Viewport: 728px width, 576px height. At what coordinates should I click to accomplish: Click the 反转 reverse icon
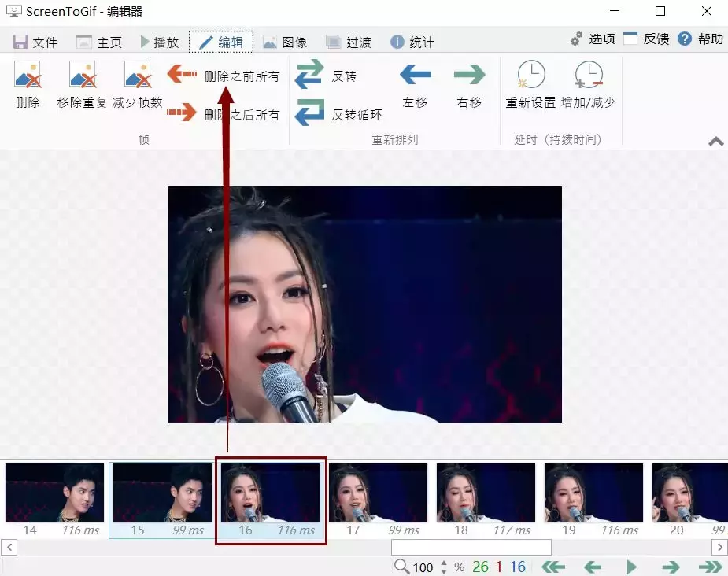click(309, 74)
